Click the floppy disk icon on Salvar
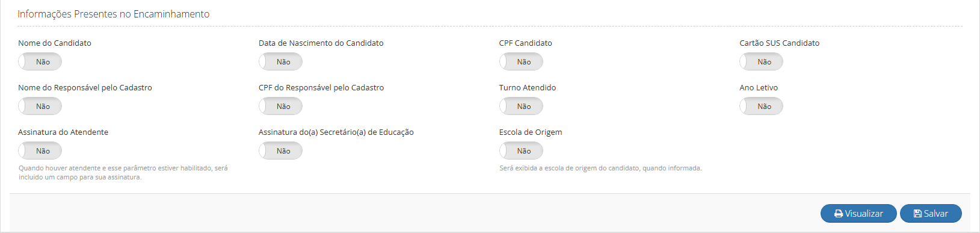980x233 pixels. click(x=917, y=214)
